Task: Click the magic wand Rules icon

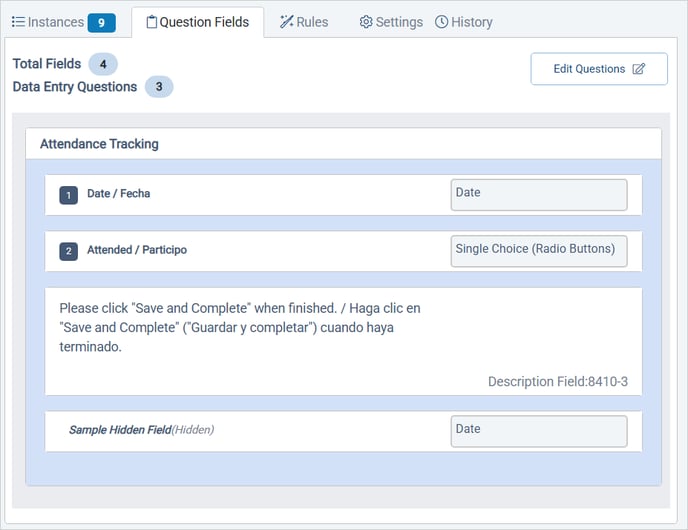Action: click(286, 22)
